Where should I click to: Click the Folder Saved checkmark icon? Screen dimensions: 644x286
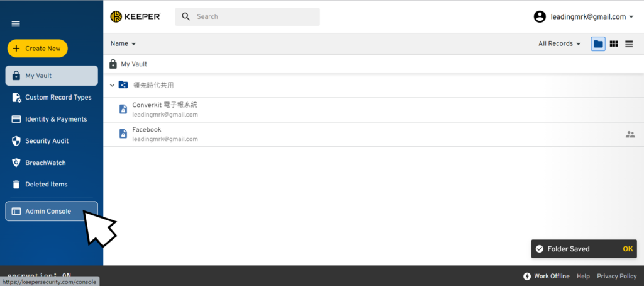point(540,249)
